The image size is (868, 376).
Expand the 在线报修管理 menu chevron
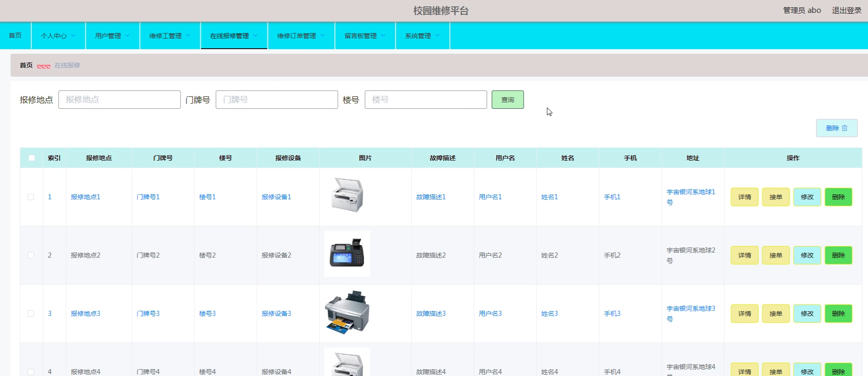[x=255, y=35]
